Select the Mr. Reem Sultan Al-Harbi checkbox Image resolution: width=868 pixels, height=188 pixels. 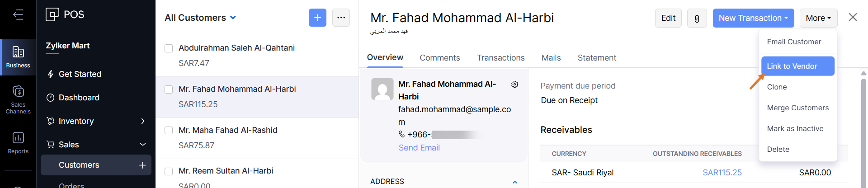point(169,171)
